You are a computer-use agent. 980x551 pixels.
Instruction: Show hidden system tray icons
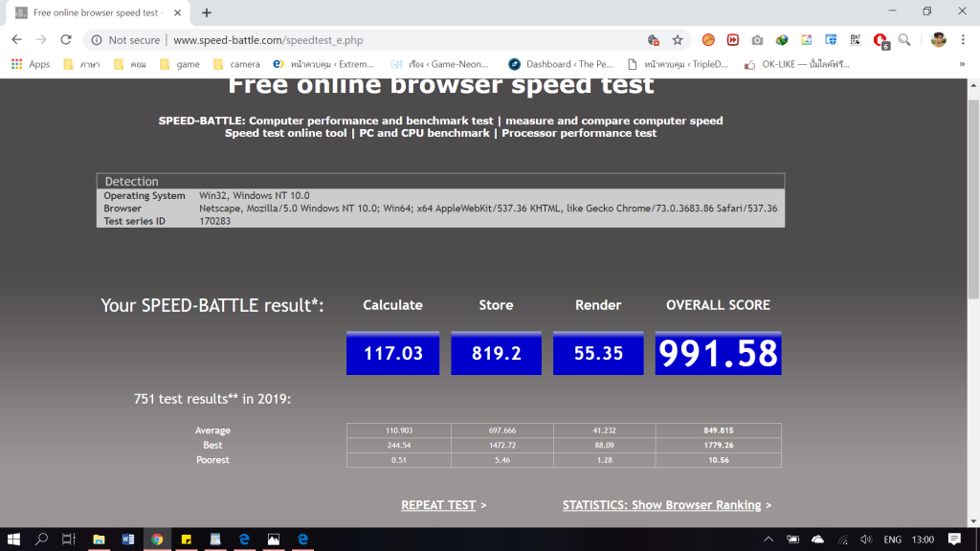(x=768, y=540)
